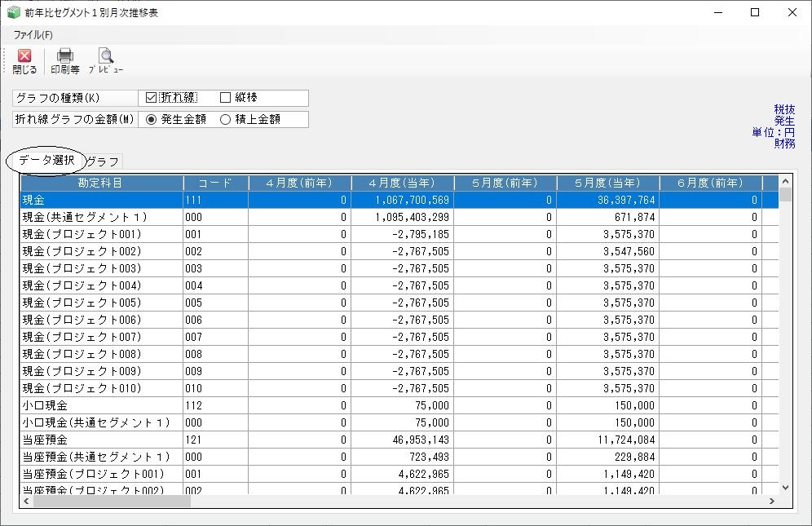Image resolution: width=812 pixels, height=526 pixels.
Task: Click the green app icon in title bar
Action: (x=13, y=12)
